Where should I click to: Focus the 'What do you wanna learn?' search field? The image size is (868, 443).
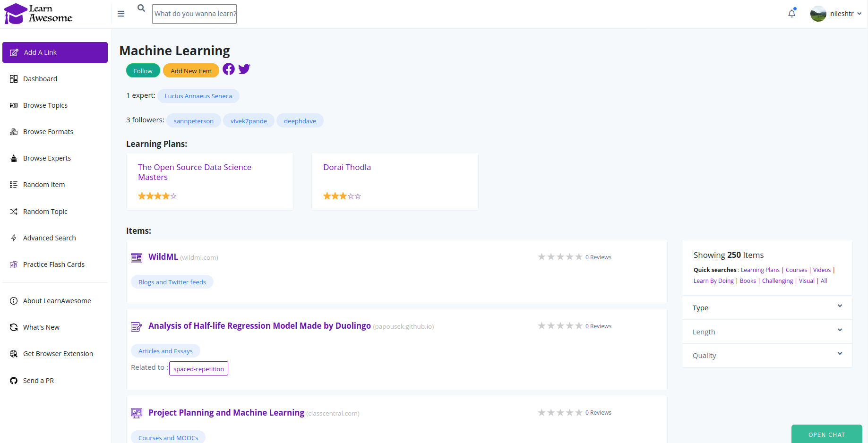point(194,14)
